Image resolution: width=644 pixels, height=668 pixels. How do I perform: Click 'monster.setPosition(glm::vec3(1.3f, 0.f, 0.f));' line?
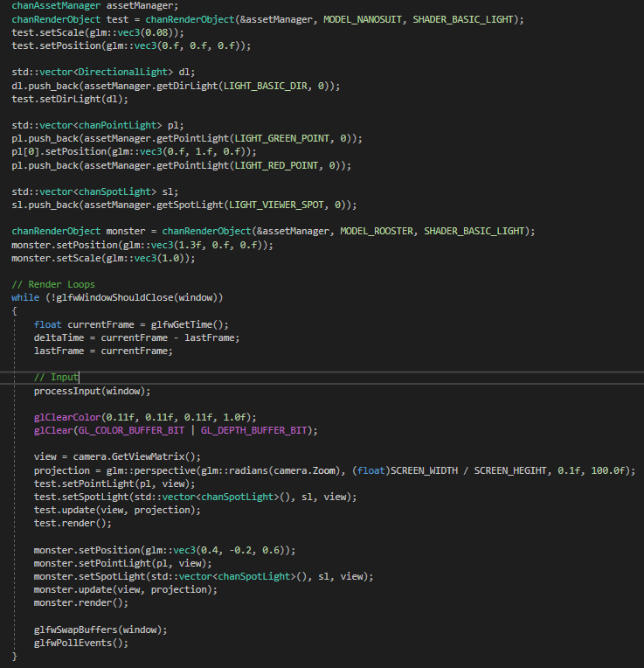pos(142,245)
